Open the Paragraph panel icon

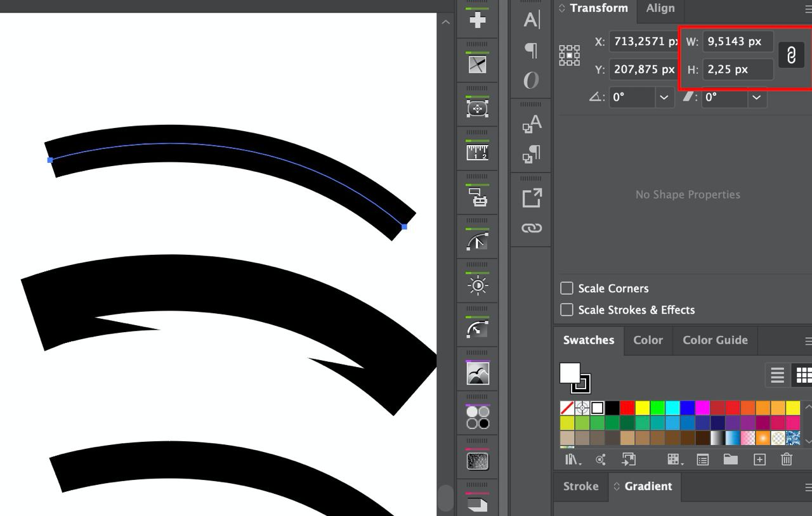pos(532,50)
